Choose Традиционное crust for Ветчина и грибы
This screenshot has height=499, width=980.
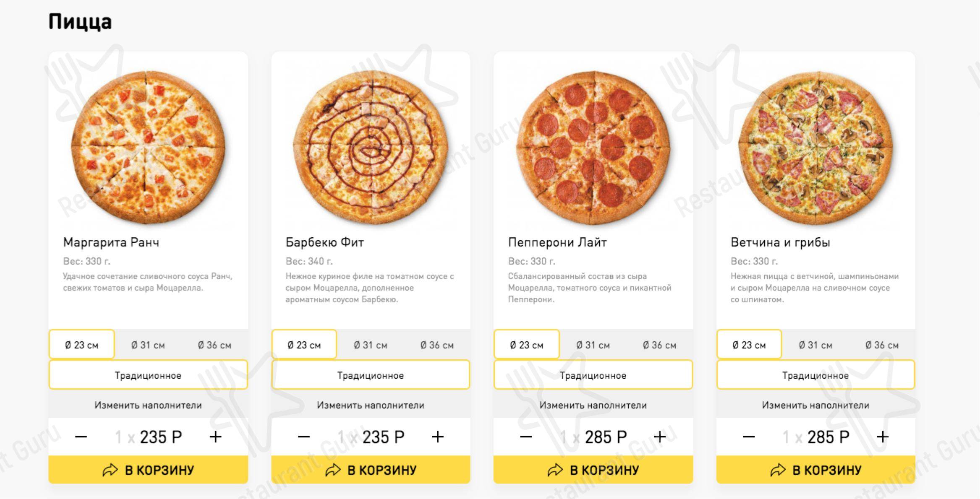click(815, 375)
